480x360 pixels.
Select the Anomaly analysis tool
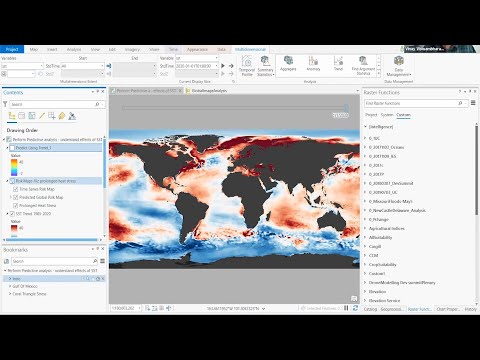313,63
